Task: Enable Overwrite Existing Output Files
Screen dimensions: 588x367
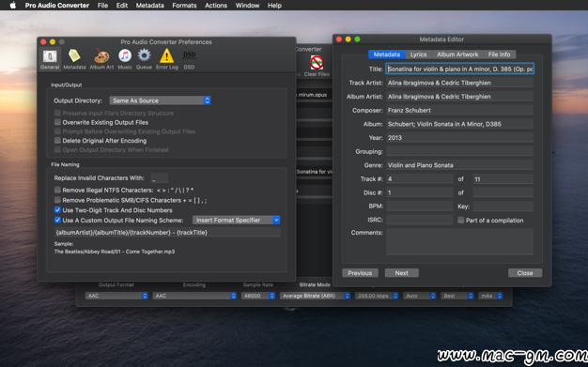Action: [x=57, y=122]
